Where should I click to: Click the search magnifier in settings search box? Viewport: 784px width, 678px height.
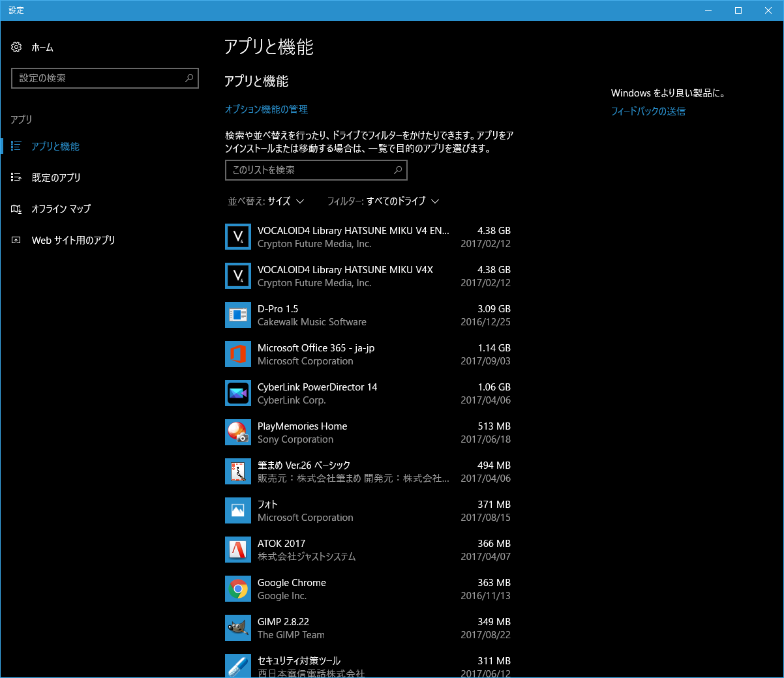coord(189,78)
